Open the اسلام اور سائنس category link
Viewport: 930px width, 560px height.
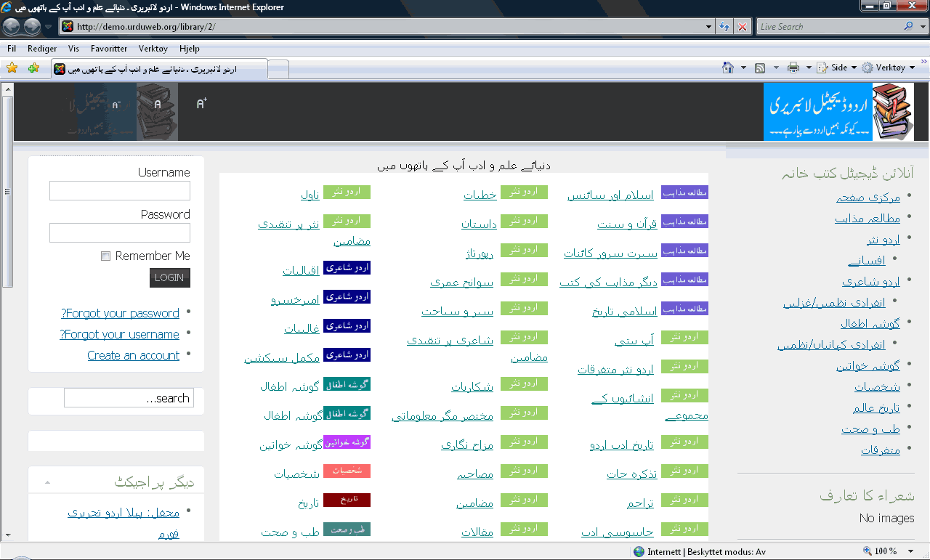point(610,195)
